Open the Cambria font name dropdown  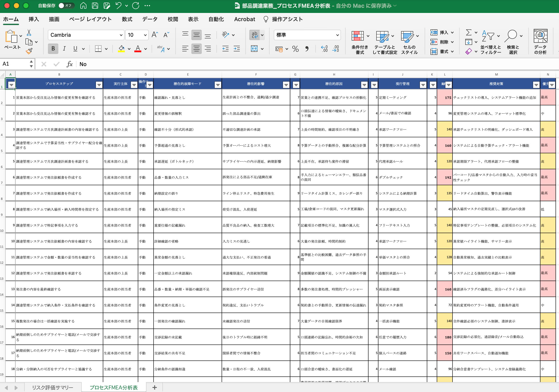(121, 35)
